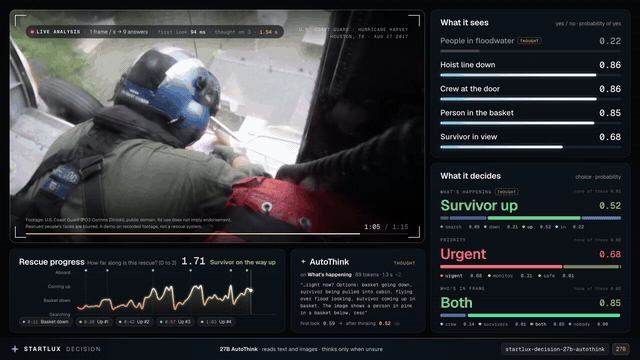Click the 'in' legend entry with 0.22
The image size is (640, 360).
570,227
